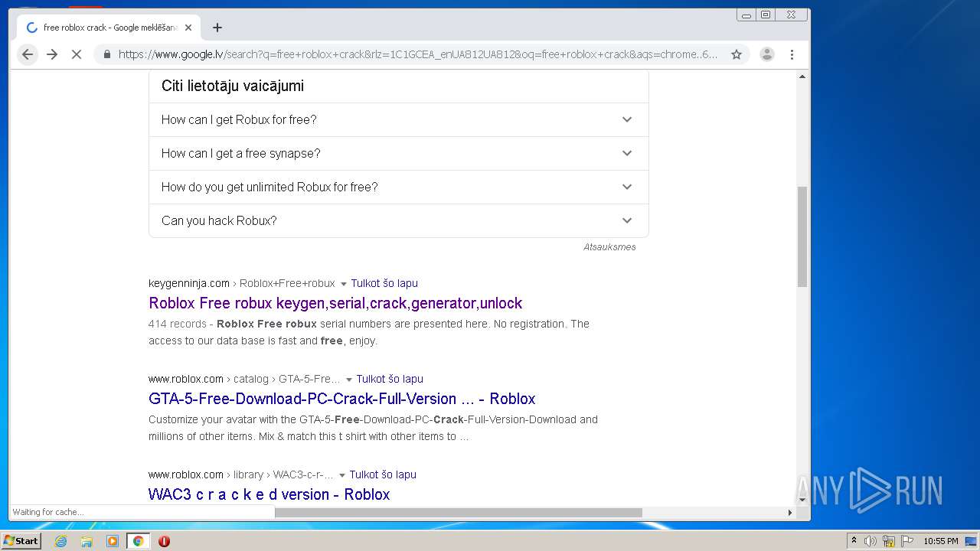Click the horizontal scrollbar thumb
Viewport: 980px width, 551px height.
click(x=458, y=512)
